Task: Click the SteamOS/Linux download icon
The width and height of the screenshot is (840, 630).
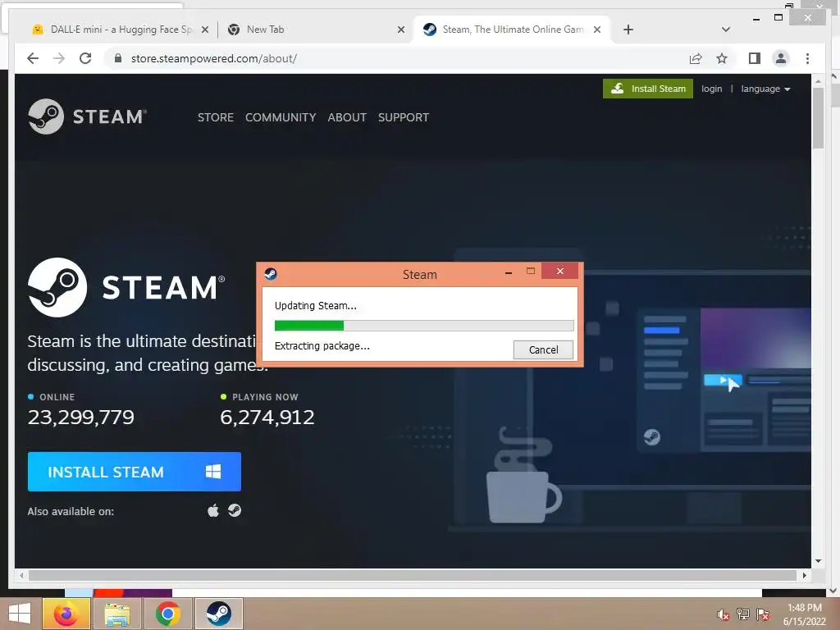Action: 235,510
